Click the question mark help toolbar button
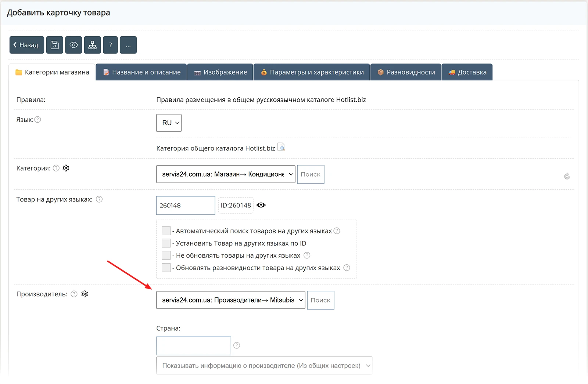The height and width of the screenshot is (384, 588). click(110, 45)
